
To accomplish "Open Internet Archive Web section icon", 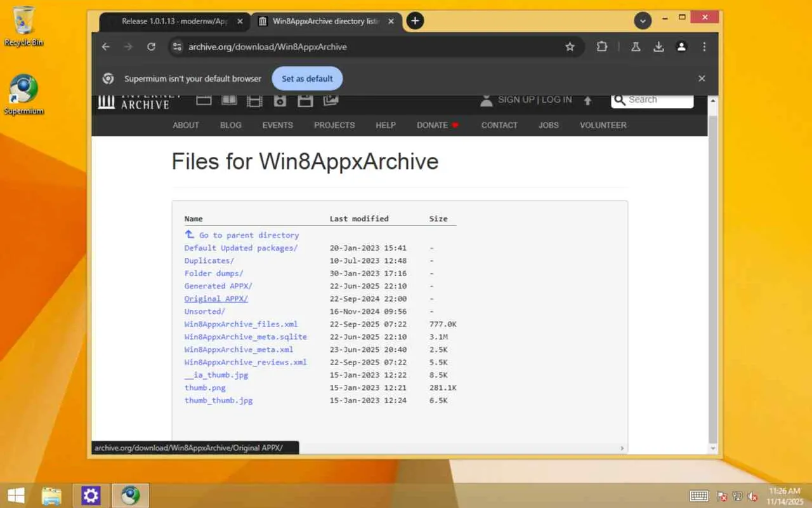I will point(204,100).
